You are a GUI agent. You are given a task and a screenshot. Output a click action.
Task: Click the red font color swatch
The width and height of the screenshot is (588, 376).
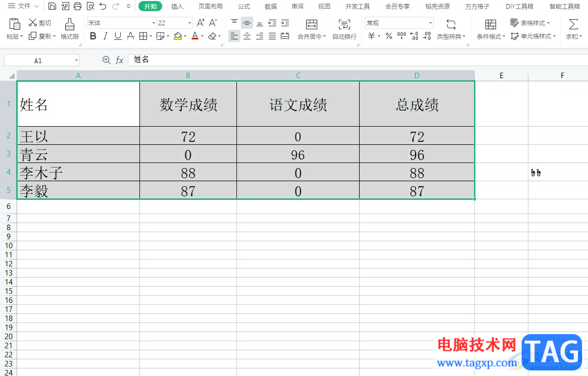(x=195, y=36)
